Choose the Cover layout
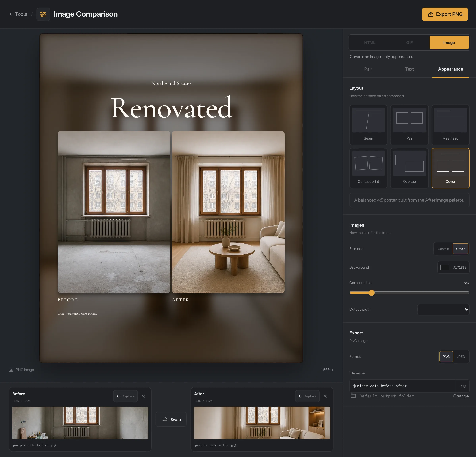This screenshot has height=457, width=476. pyautogui.click(x=450, y=168)
